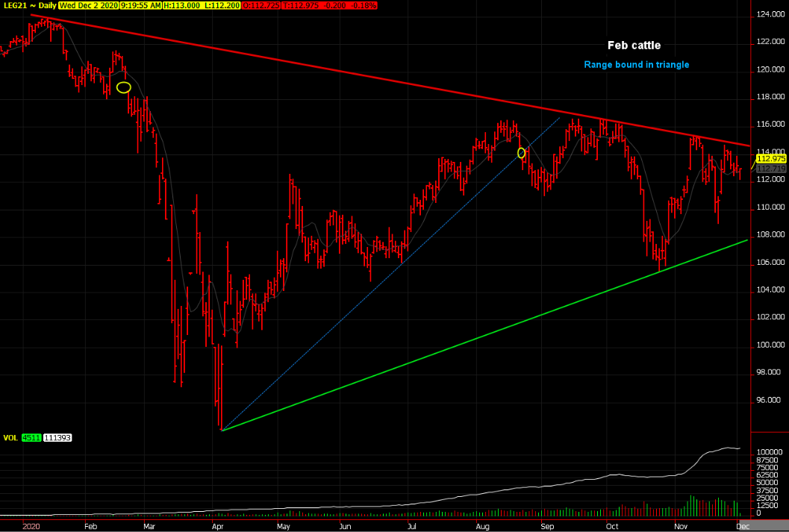Screen dimensions: 789x532
Task: Select the -0.18% percent change box
Action: tap(364, 5)
